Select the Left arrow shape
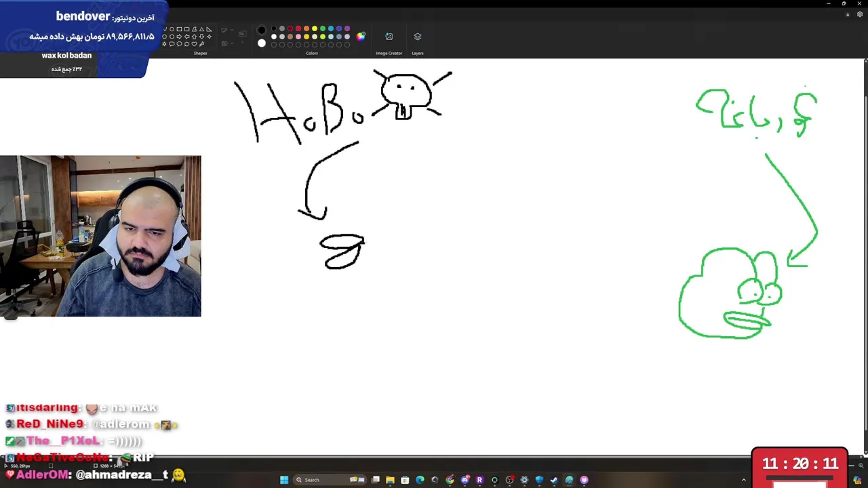The image size is (868, 488). point(186,37)
